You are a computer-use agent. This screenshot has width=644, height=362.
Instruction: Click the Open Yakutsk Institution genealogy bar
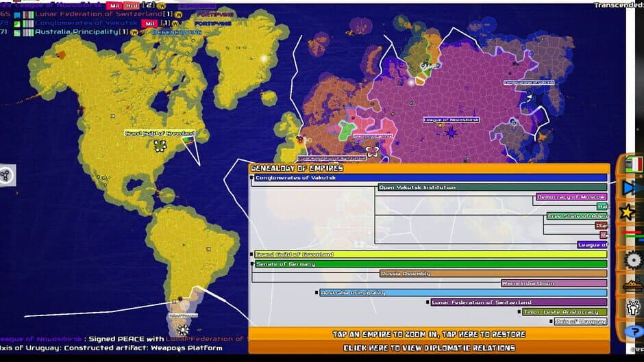pos(493,187)
